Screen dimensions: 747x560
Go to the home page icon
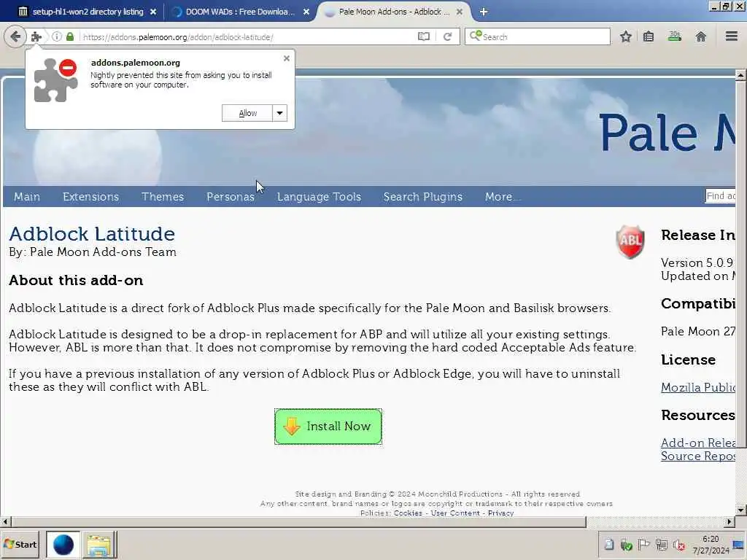[701, 36]
